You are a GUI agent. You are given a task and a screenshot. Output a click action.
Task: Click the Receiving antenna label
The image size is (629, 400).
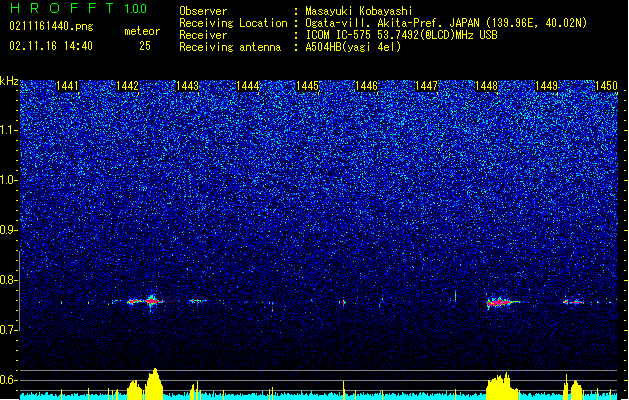230,47
